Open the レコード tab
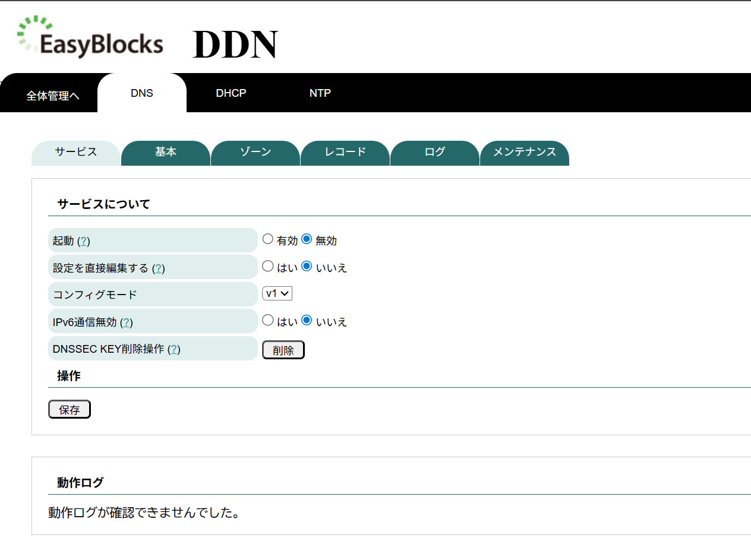Image resolution: width=751 pixels, height=560 pixels. [x=345, y=152]
